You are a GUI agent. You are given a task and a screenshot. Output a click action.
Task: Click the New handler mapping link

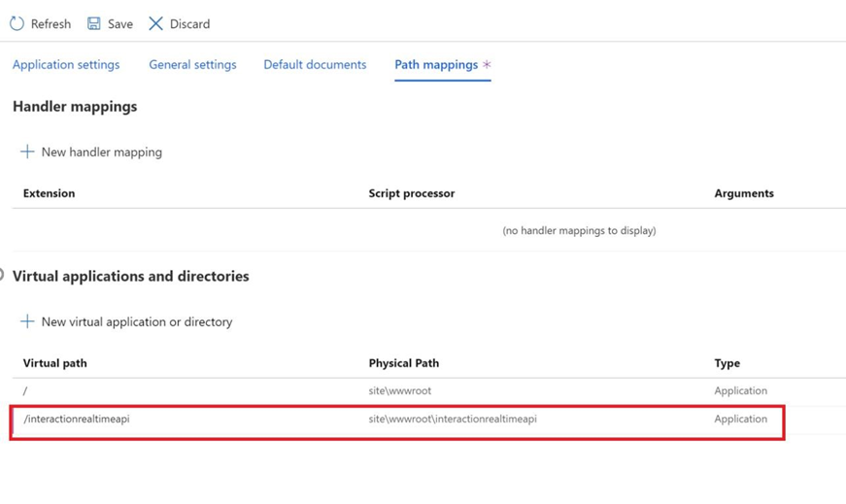coord(101,151)
